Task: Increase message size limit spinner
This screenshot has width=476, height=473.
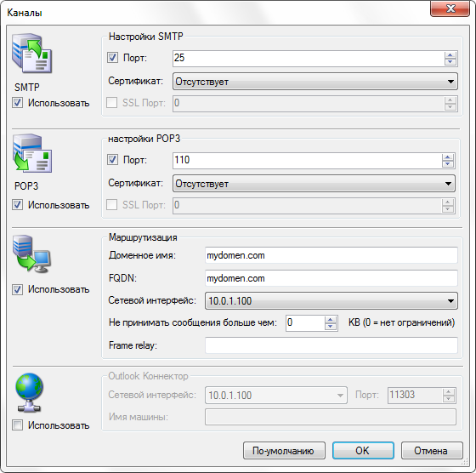Action: coord(331,320)
